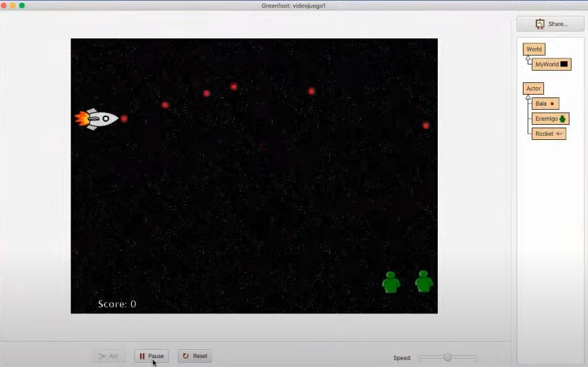
Task: Click the window title Greenfoot: videojuego1
Action: point(294,5)
